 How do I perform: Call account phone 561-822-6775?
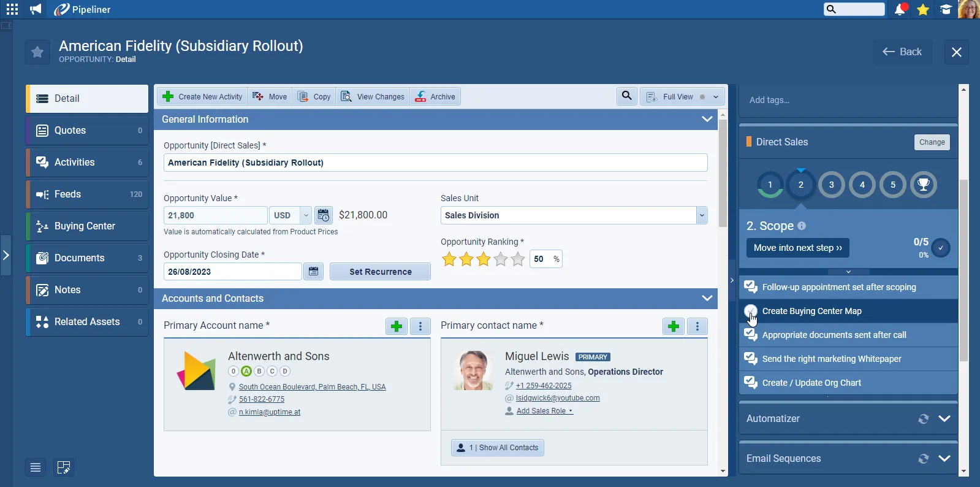pos(262,399)
